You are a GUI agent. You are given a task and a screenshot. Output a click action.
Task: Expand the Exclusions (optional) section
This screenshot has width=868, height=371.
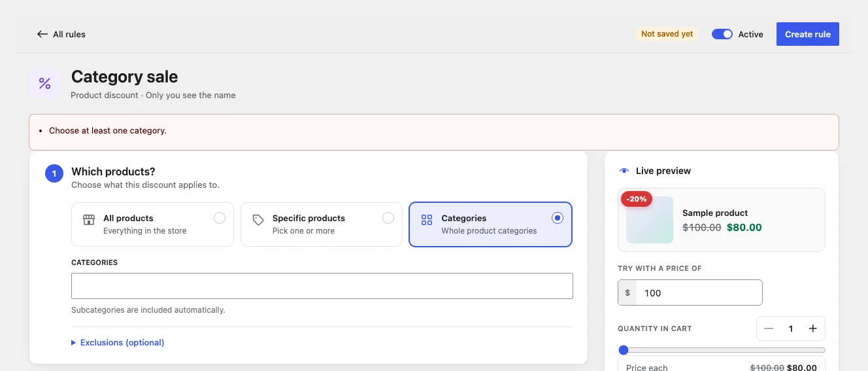[x=118, y=342]
